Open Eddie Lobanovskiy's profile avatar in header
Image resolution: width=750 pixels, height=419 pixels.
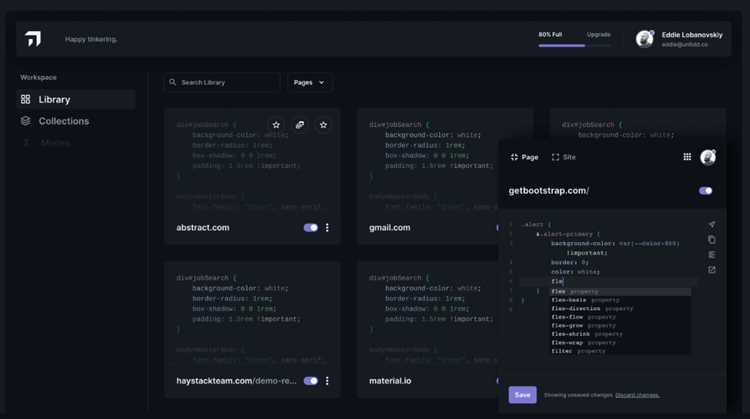[x=645, y=39]
